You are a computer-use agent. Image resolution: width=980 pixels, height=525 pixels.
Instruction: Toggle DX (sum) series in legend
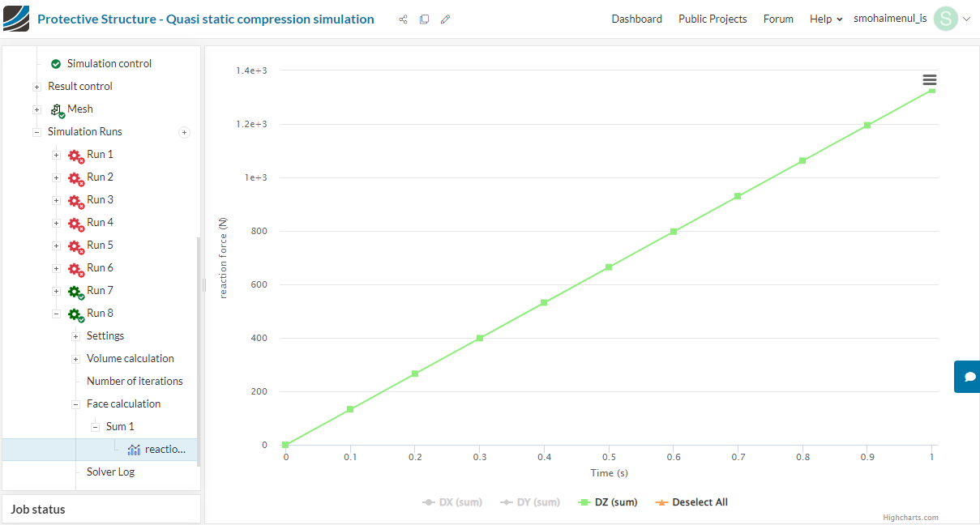pyautogui.click(x=452, y=502)
